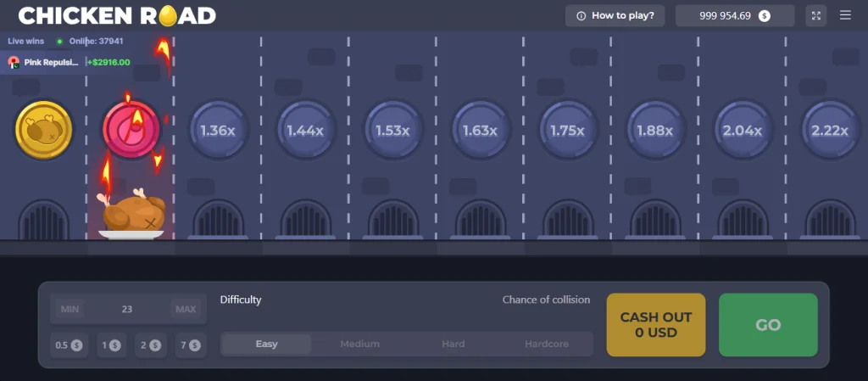The image size is (868, 381).
Task: Click the green online status dot
Action: pos(60,42)
